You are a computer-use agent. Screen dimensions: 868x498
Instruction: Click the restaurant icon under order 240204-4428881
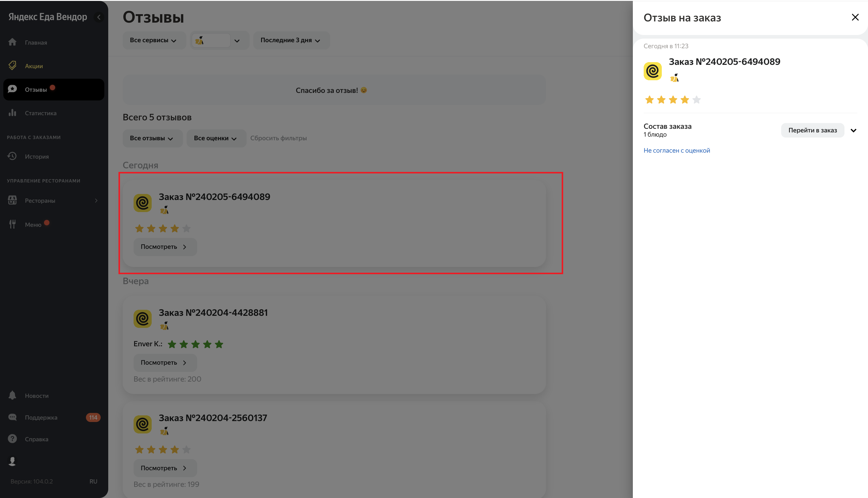coord(164,326)
